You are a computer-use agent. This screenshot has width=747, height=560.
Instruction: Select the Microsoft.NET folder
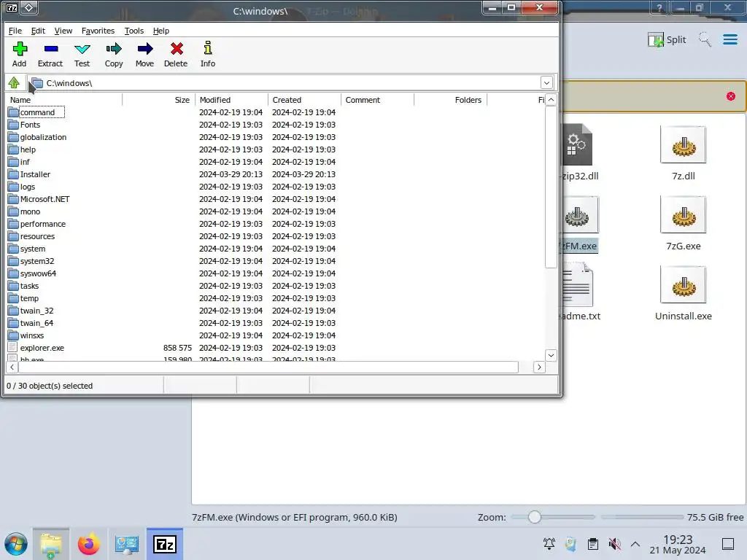44,199
